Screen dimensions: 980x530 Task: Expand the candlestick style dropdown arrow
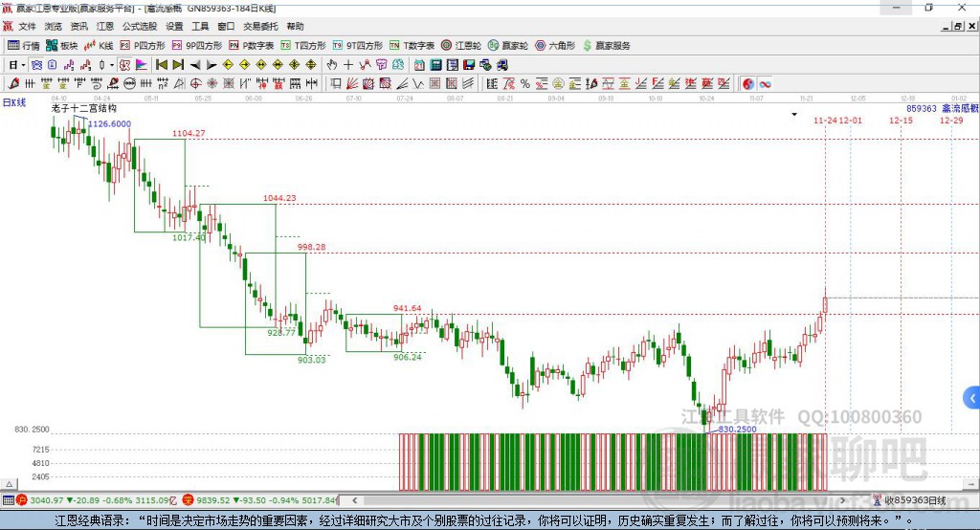click(112, 64)
